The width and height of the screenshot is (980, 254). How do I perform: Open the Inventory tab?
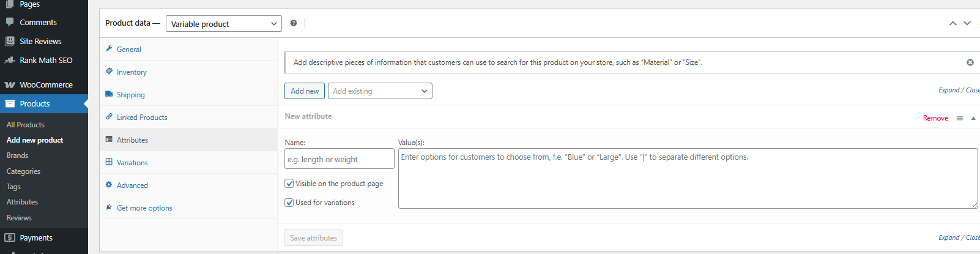132,72
